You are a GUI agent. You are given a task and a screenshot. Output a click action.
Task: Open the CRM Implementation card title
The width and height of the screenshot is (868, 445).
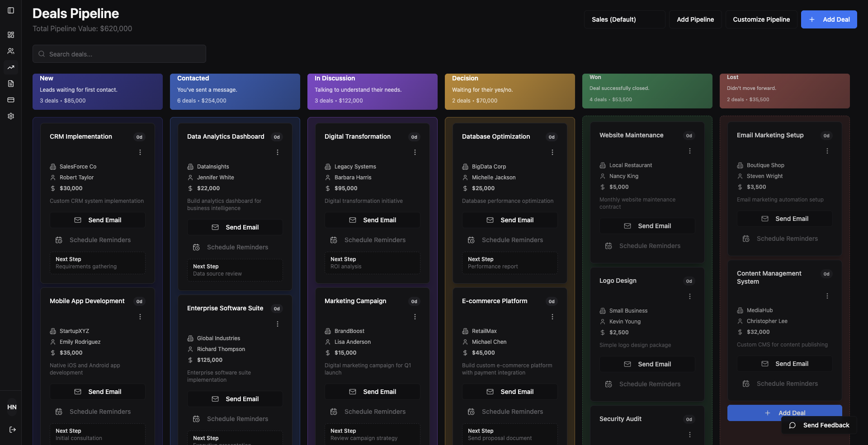click(x=81, y=136)
